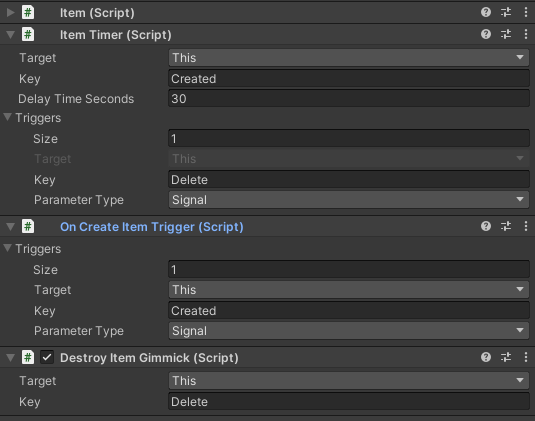Click Key field containing Created in Item Timer
Image resolution: width=535 pixels, height=421 pixels.
point(349,78)
